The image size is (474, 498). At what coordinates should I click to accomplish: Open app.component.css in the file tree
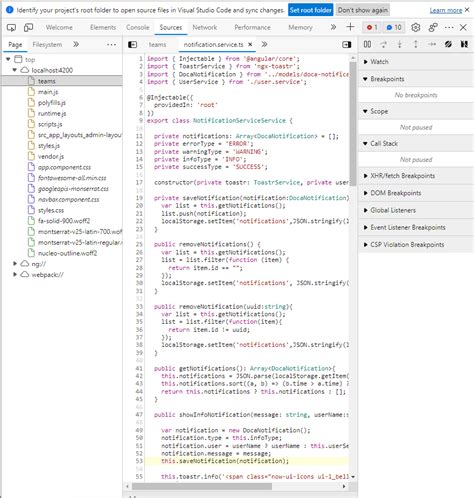64,167
